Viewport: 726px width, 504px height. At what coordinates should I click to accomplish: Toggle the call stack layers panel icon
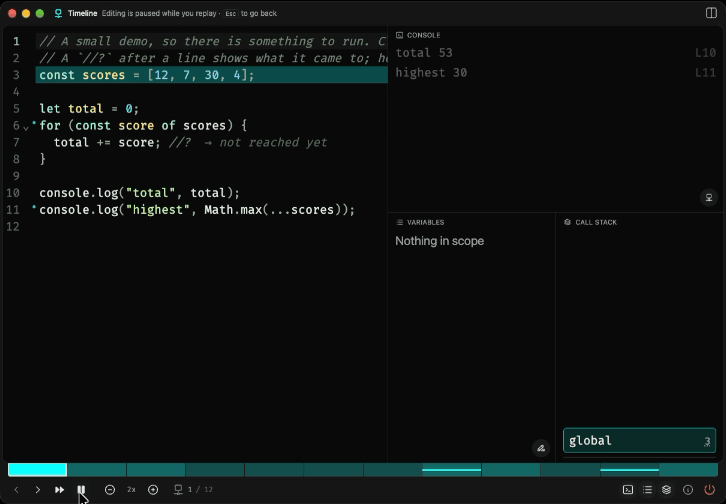tap(666, 490)
